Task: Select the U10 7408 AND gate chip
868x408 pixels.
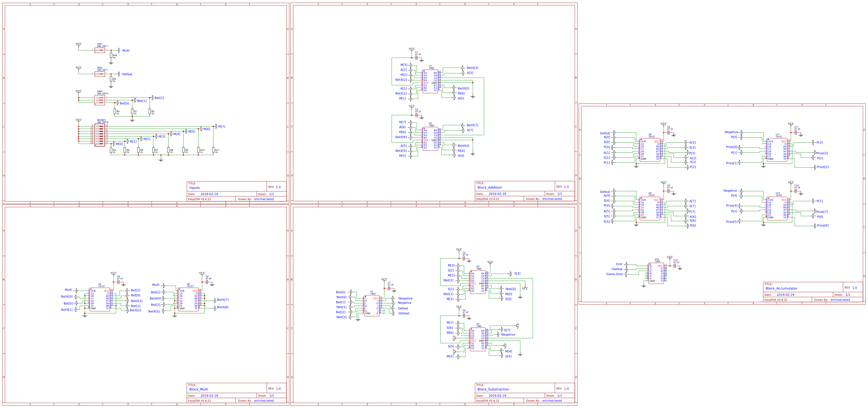Action: [656, 273]
